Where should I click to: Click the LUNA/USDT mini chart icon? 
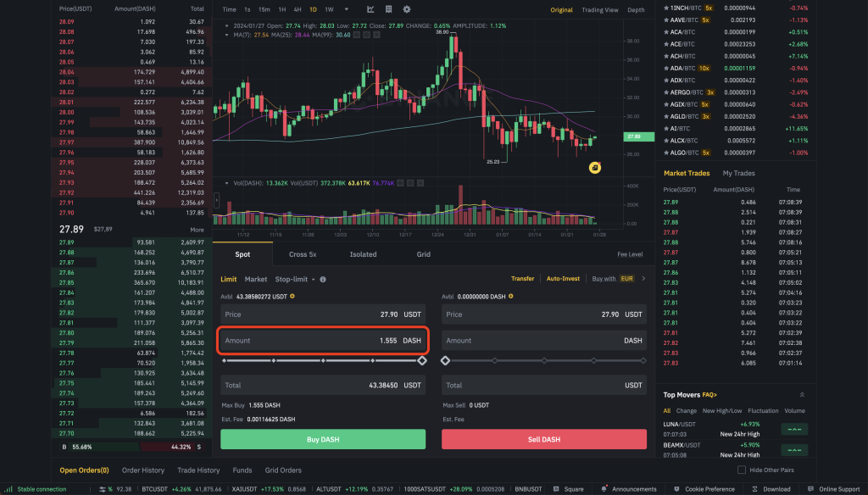click(794, 429)
